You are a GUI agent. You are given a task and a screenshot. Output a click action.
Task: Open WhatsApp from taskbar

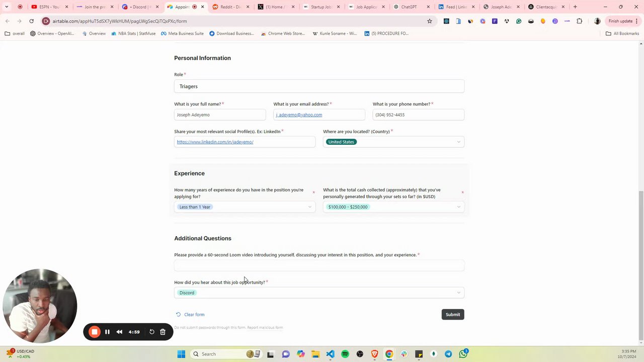pos(463,354)
